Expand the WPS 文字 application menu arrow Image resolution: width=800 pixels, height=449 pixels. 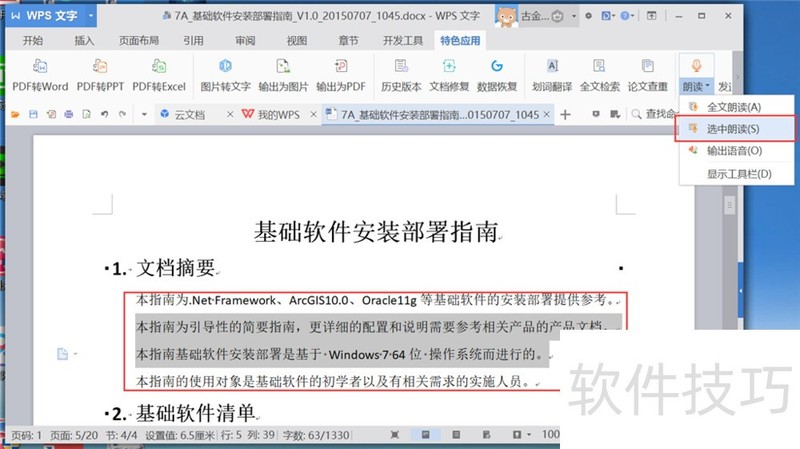point(91,16)
